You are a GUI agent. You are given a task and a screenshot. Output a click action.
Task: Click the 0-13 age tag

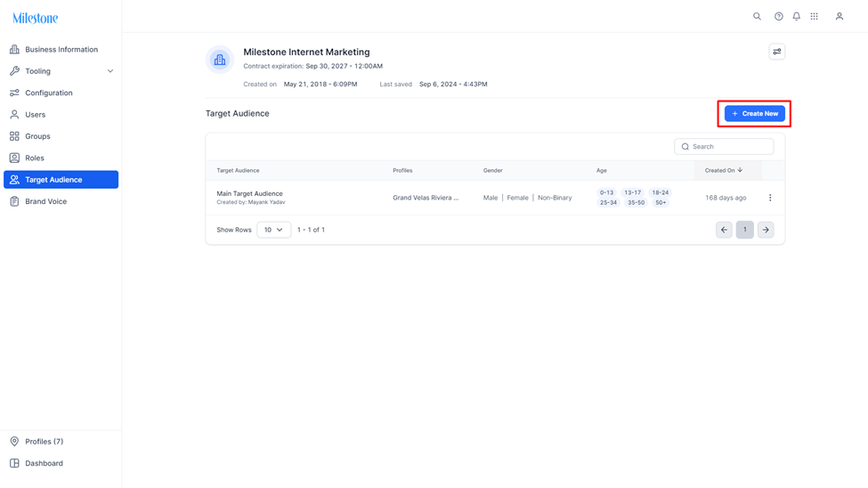point(607,192)
